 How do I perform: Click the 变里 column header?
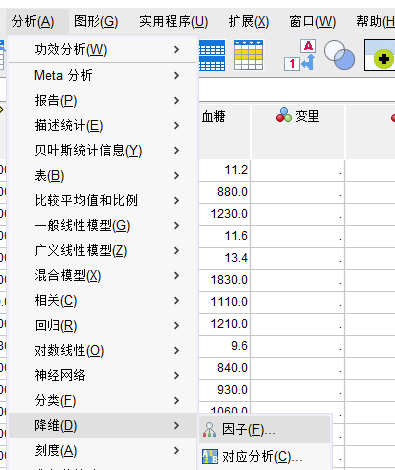(x=298, y=132)
